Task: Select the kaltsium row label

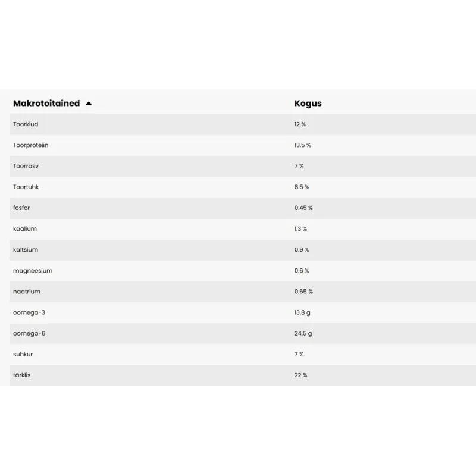Action: (x=26, y=250)
